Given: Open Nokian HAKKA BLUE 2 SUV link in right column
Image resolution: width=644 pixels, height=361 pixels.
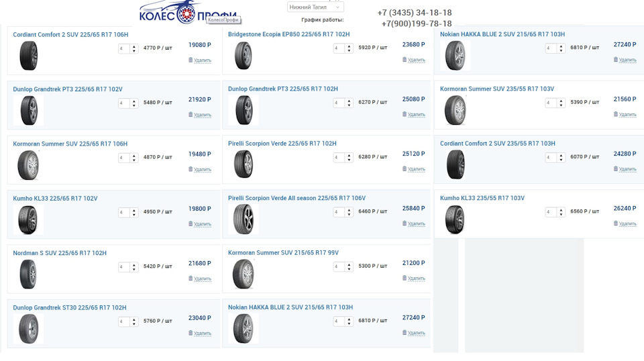Looking at the screenshot, I should [502, 34].
